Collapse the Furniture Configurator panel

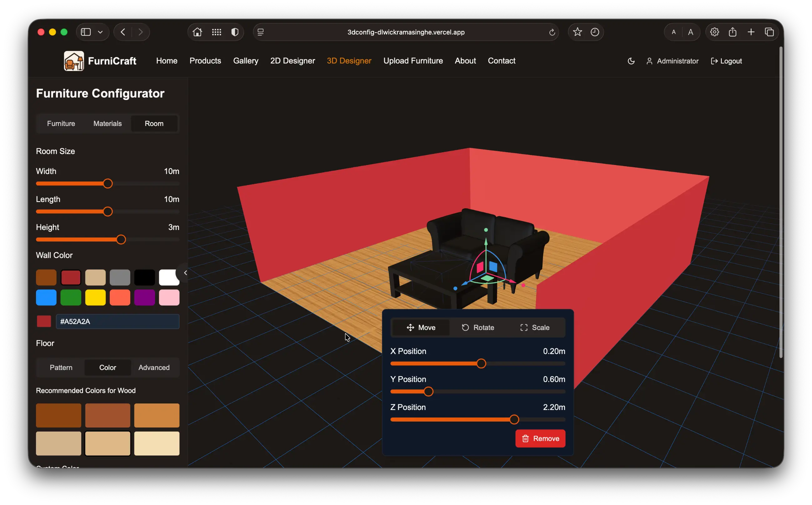185,272
